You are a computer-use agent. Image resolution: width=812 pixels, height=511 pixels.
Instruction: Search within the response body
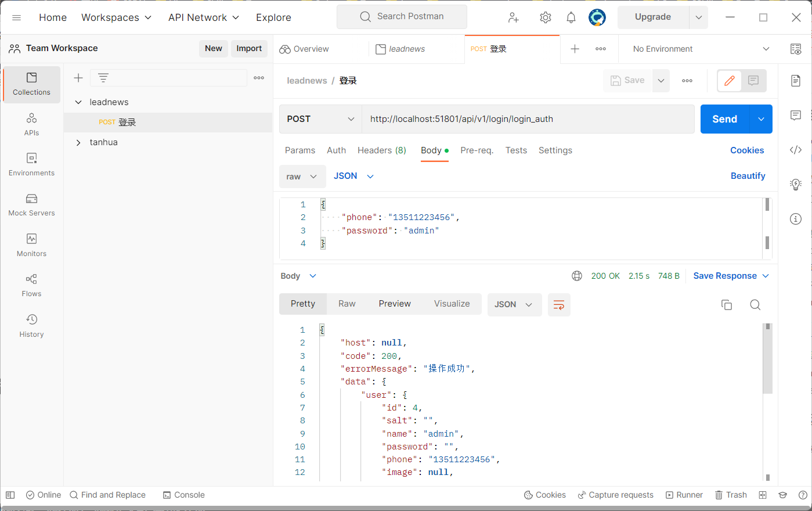pyautogui.click(x=755, y=305)
